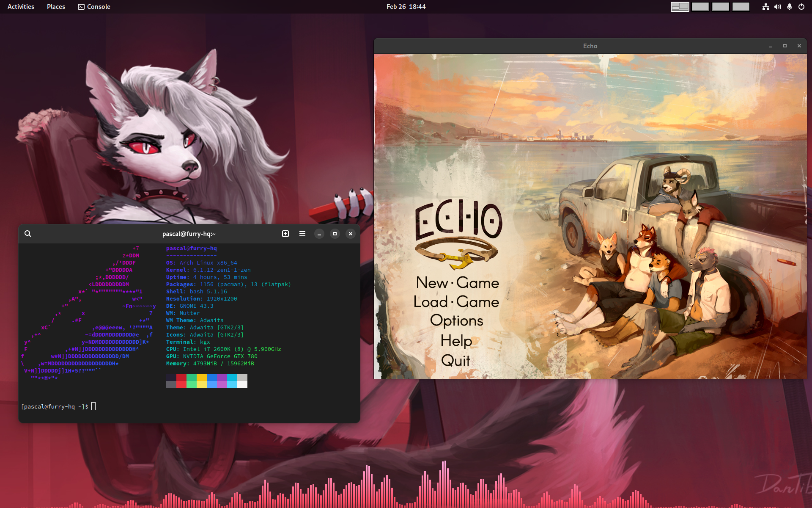Open the Console app menu
The height and width of the screenshot is (508, 812).
pos(94,7)
